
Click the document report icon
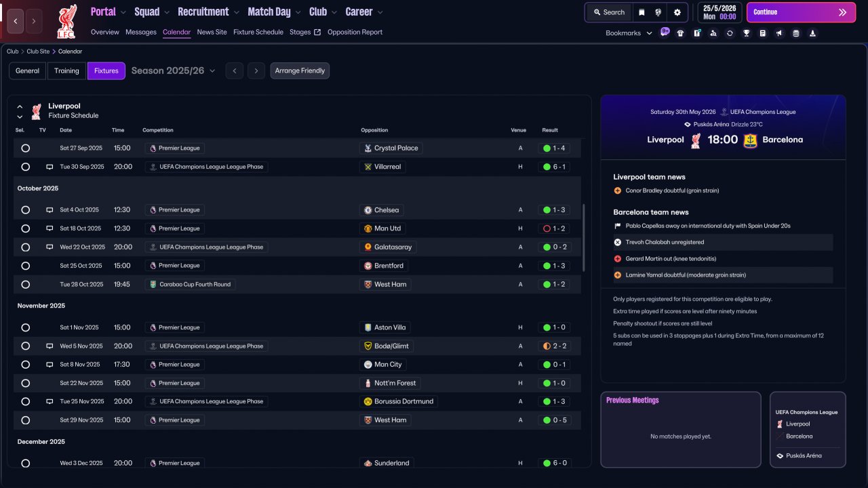(x=763, y=33)
